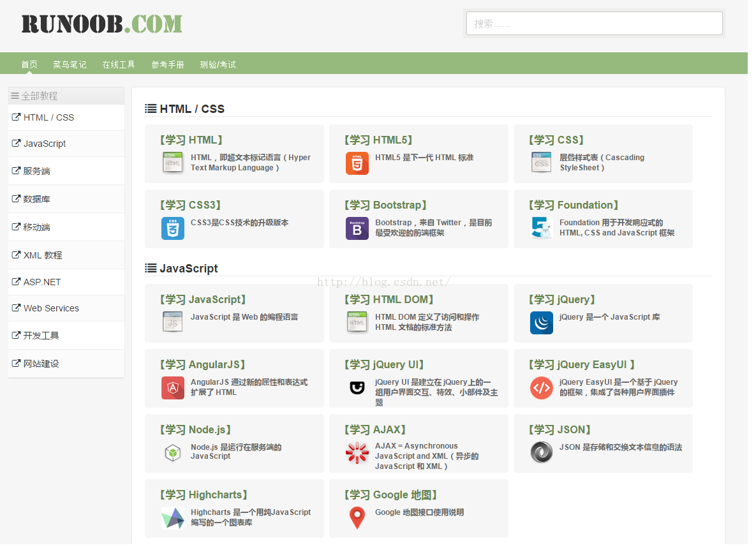Click the purple Bootstrap B icon

[x=360, y=230]
